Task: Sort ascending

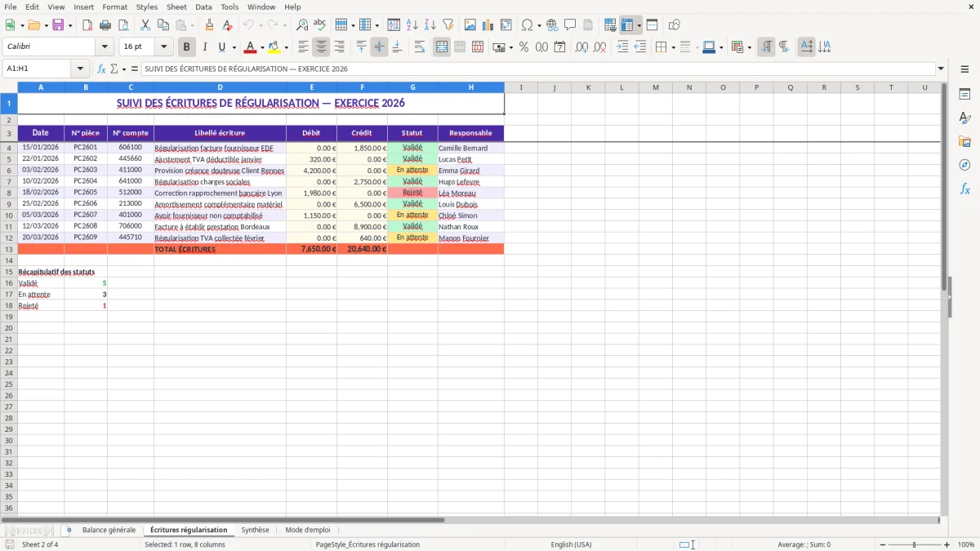Action: click(x=412, y=25)
